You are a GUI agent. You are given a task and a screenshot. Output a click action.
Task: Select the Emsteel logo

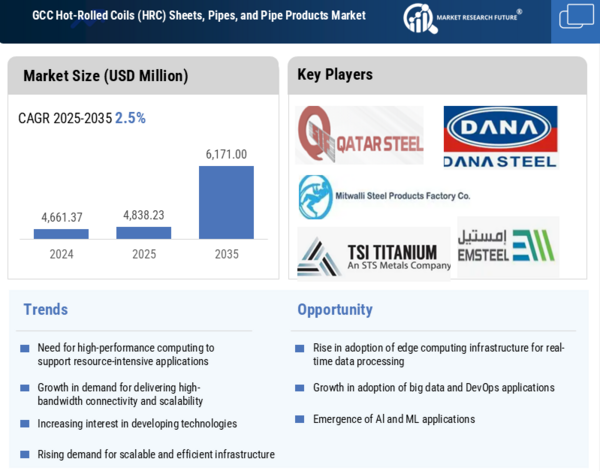pos(506,247)
